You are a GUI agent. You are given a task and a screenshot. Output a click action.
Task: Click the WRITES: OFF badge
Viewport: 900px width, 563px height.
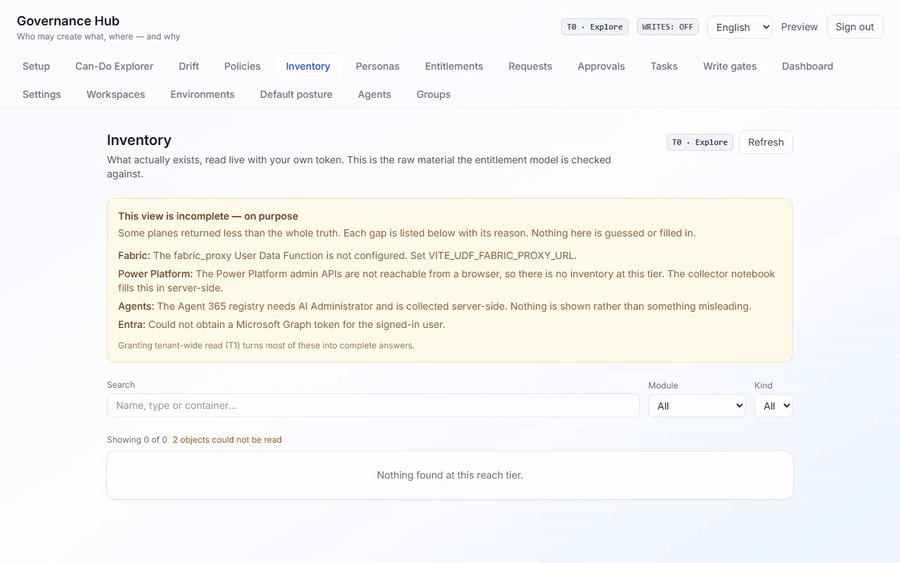click(668, 27)
